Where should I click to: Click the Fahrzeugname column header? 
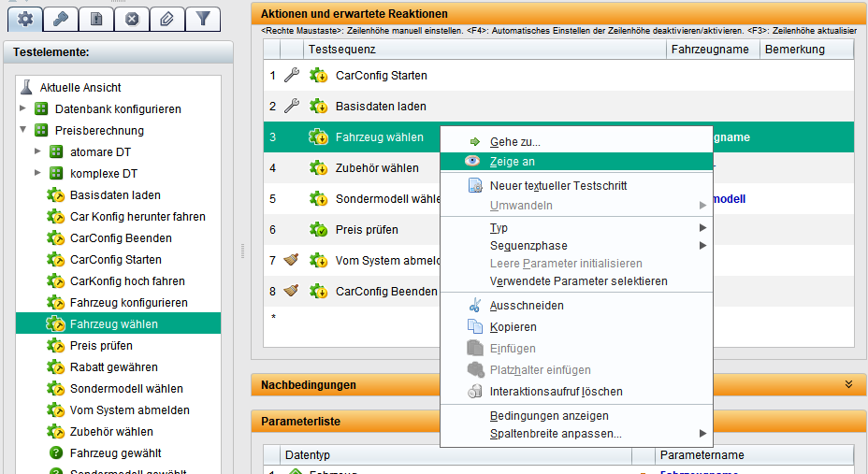point(711,50)
